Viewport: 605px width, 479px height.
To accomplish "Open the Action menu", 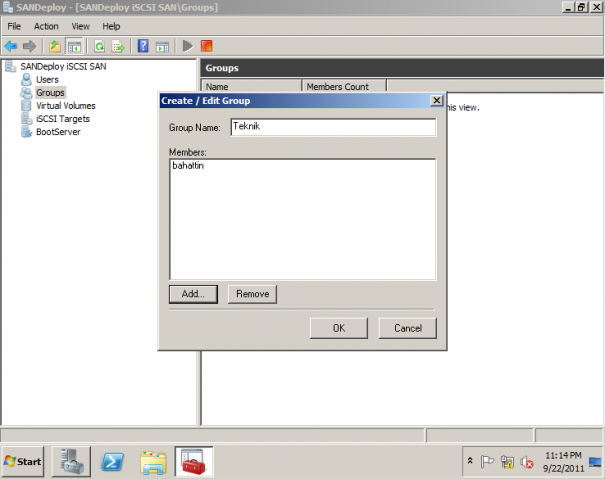I will pos(46,26).
